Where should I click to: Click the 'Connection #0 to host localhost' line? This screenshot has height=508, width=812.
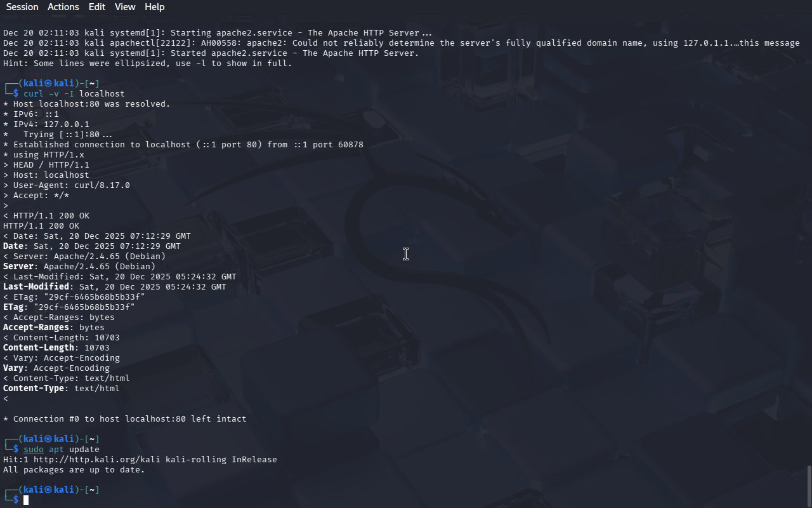tap(125, 419)
